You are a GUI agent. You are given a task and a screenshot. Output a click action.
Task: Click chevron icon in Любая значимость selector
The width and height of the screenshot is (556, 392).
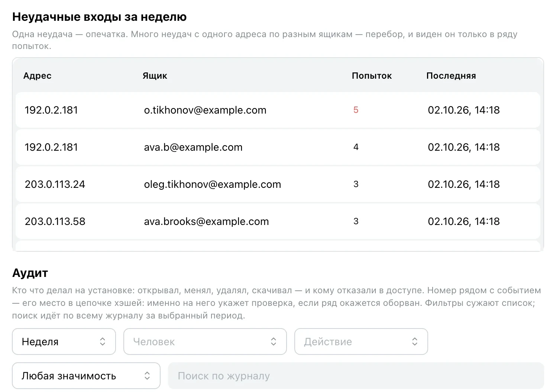pos(147,376)
